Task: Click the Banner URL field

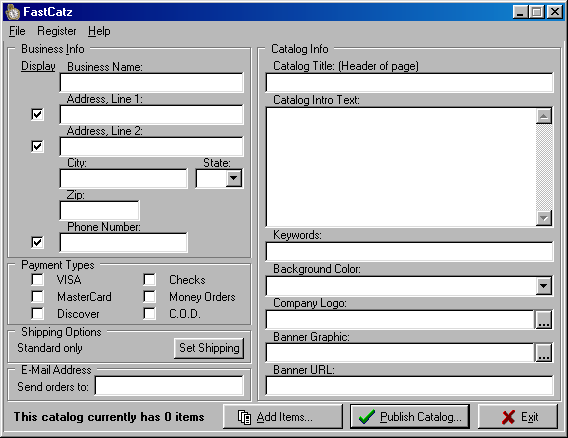Action: click(409, 385)
